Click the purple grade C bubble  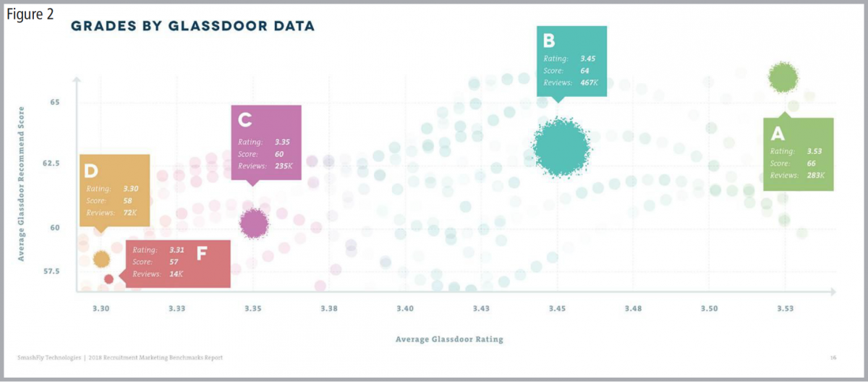pyautogui.click(x=254, y=223)
